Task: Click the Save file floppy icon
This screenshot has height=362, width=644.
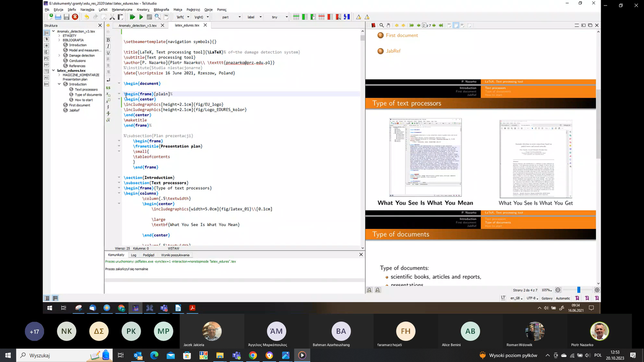Action: 66,17
